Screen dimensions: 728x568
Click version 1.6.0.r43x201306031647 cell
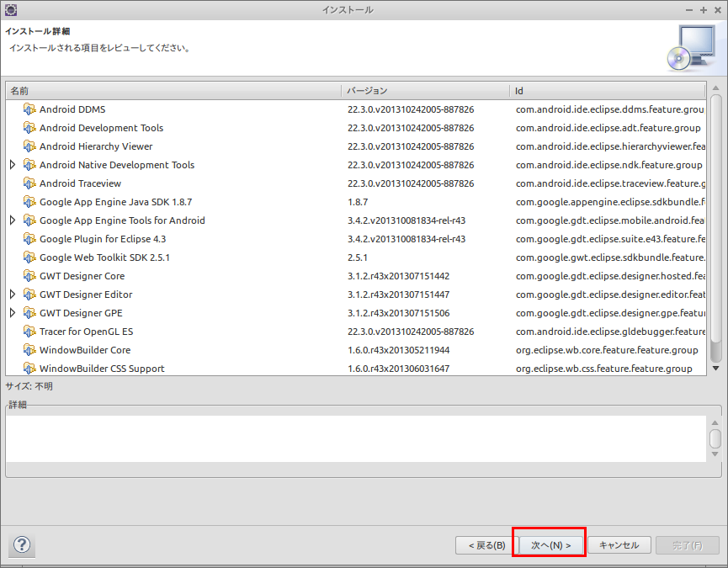398,369
